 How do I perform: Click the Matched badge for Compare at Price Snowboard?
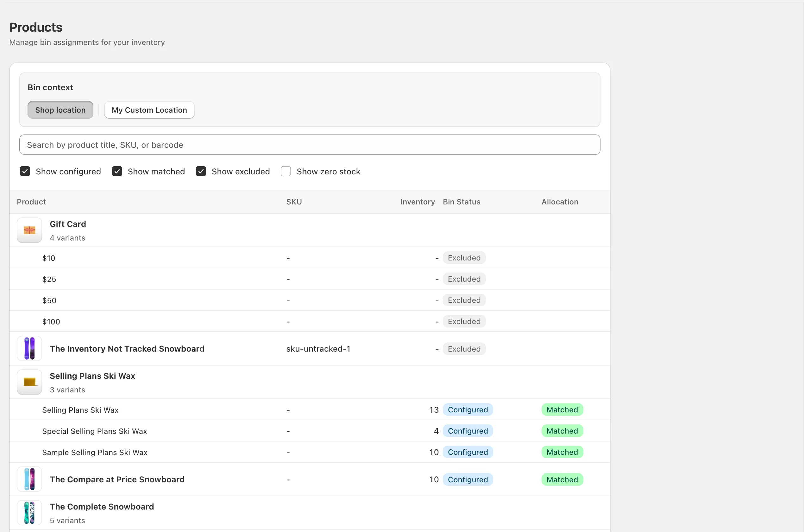click(562, 479)
